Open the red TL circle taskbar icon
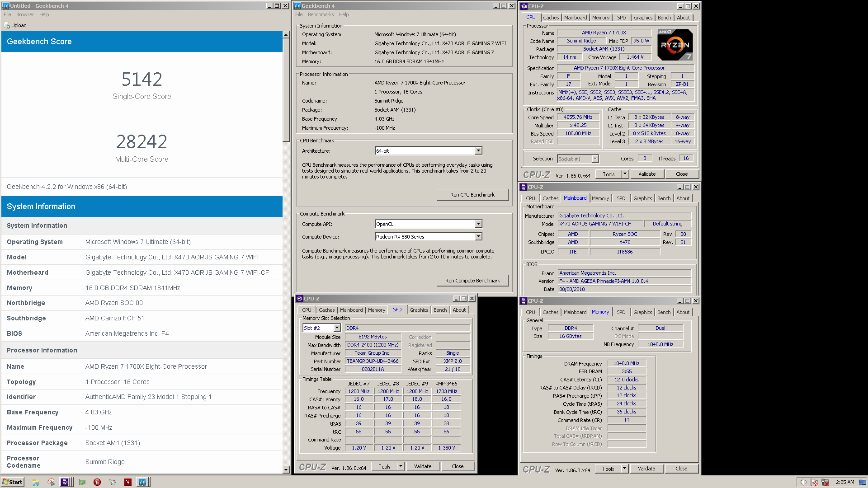 [97, 482]
